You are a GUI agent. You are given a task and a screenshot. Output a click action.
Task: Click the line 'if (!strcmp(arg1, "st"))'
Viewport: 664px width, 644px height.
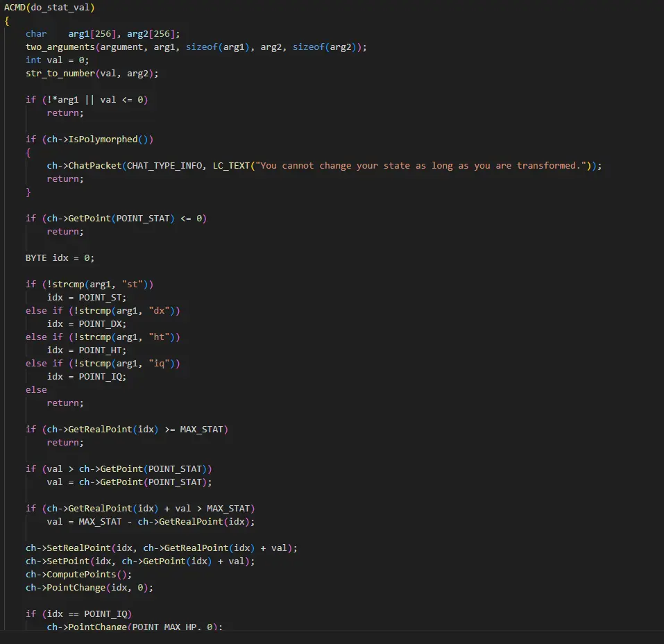pyautogui.click(x=90, y=285)
